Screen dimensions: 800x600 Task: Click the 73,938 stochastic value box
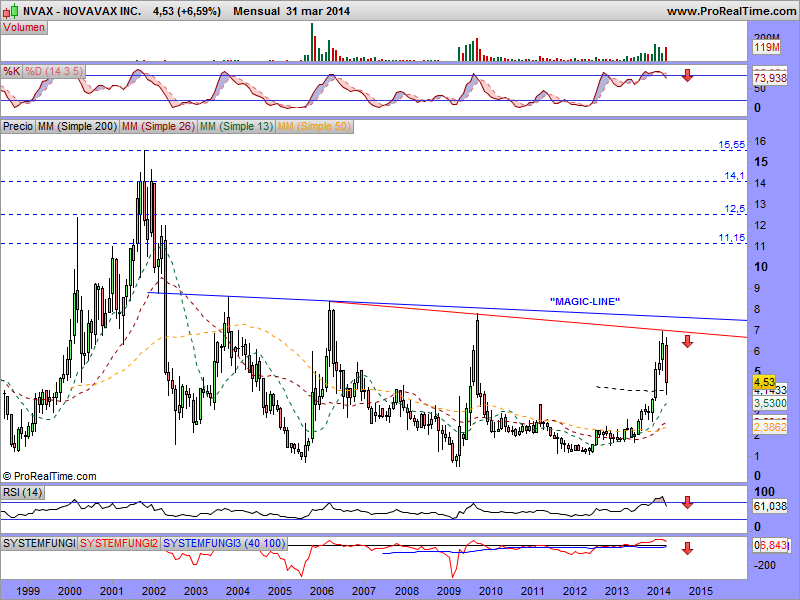pos(770,78)
